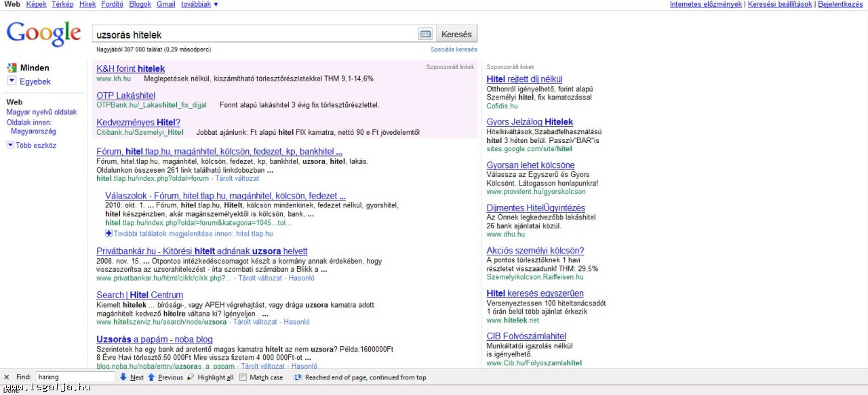868x395 pixels.
Task: Click Next in the Find bar
Action: pos(137,377)
